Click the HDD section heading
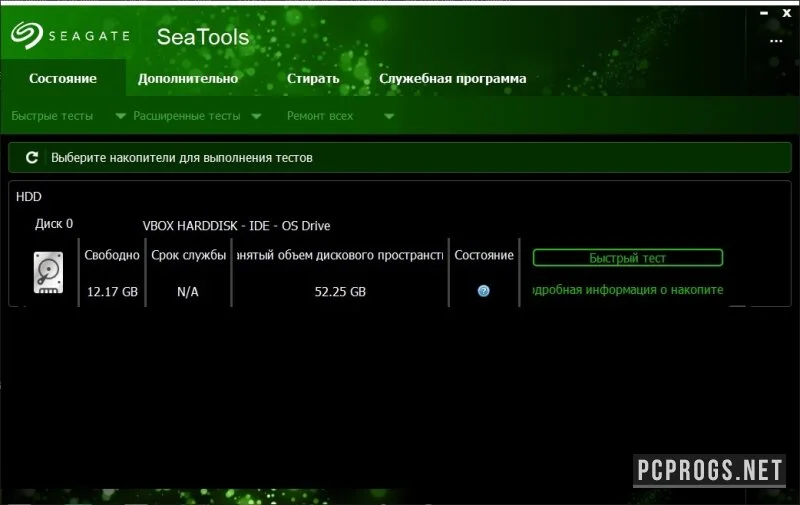This screenshot has height=505, width=800. pyautogui.click(x=29, y=197)
